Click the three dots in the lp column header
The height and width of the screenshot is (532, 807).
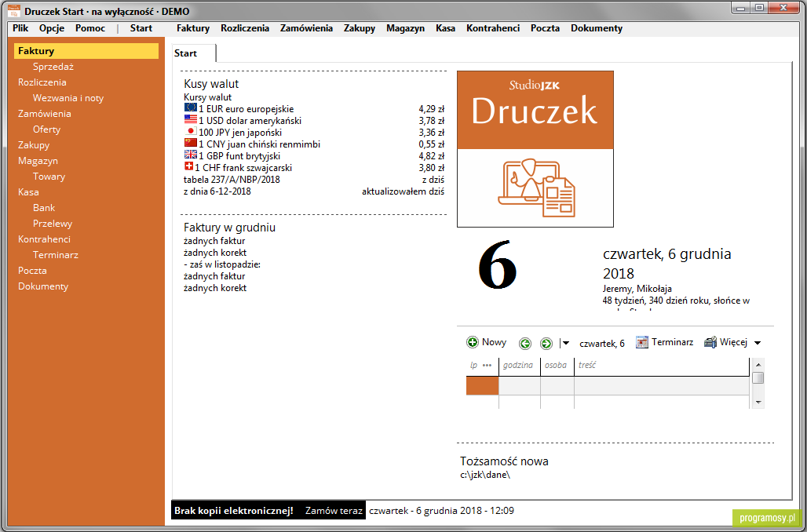[x=487, y=366]
